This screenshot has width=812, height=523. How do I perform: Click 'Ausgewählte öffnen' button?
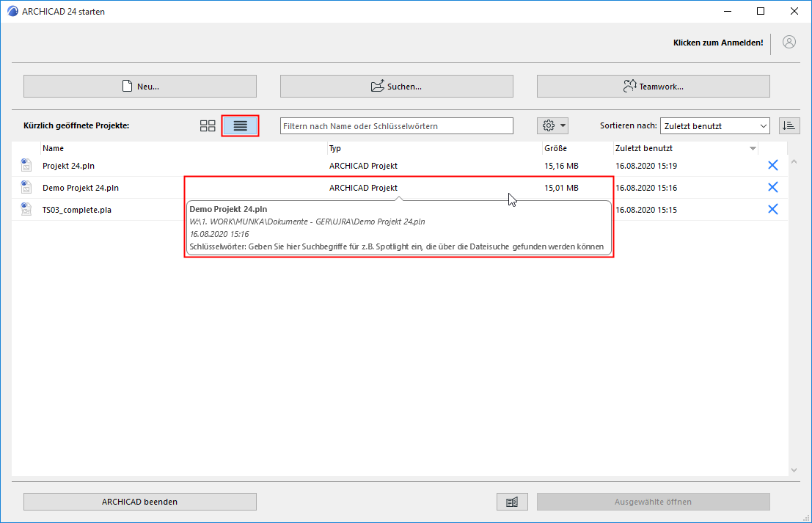[654, 501]
